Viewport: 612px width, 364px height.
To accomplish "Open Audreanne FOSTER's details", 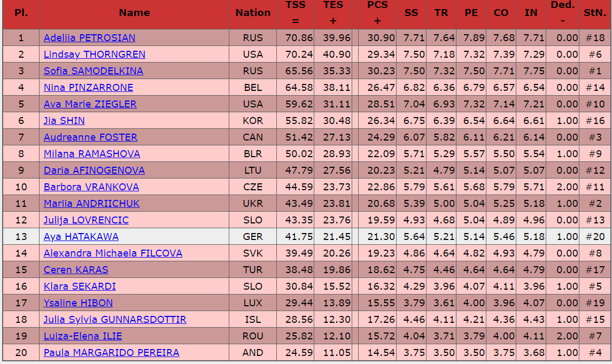I will point(90,137).
